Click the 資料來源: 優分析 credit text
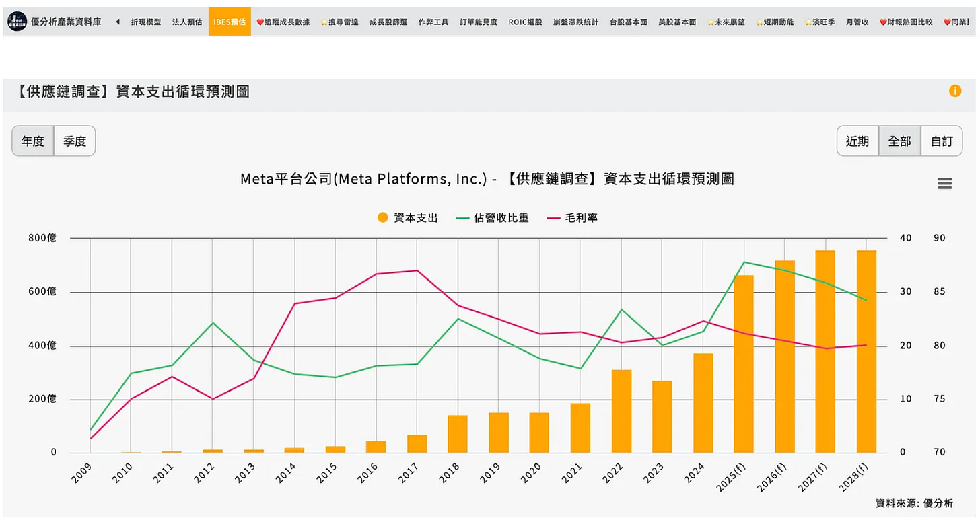980x522 pixels. (x=914, y=502)
